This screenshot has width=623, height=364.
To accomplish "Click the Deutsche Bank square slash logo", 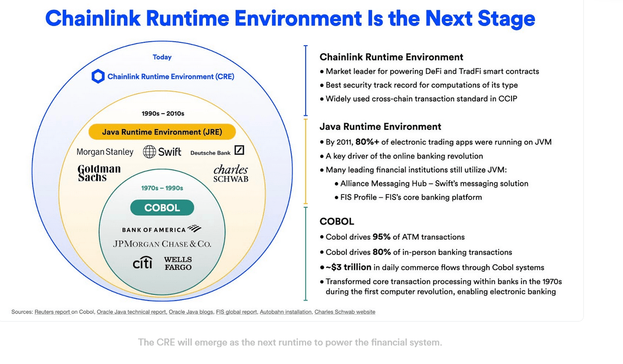I will [x=239, y=150].
